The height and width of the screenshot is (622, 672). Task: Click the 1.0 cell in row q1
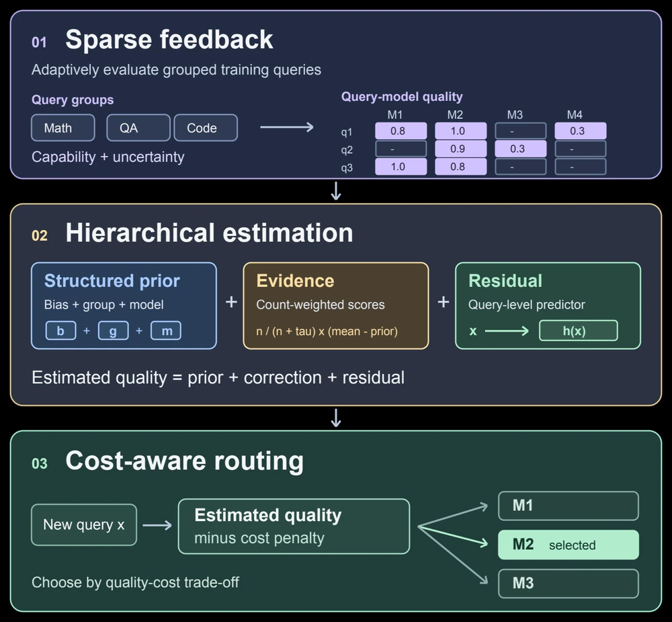pyautogui.click(x=461, y=131)
